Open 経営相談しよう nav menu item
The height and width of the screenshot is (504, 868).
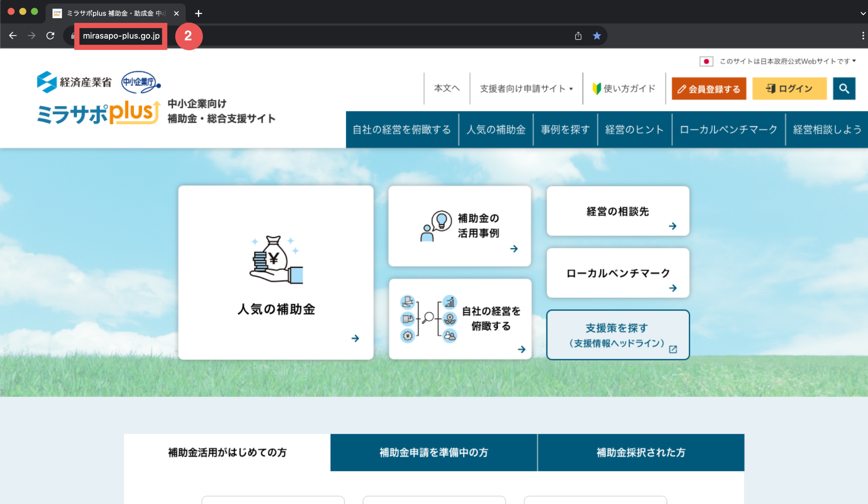click(827, 130)
